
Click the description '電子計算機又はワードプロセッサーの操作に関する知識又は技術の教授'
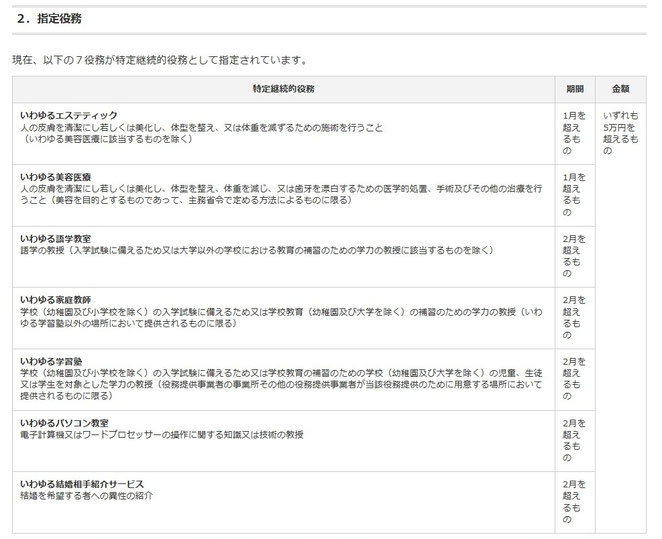point(162,434)
